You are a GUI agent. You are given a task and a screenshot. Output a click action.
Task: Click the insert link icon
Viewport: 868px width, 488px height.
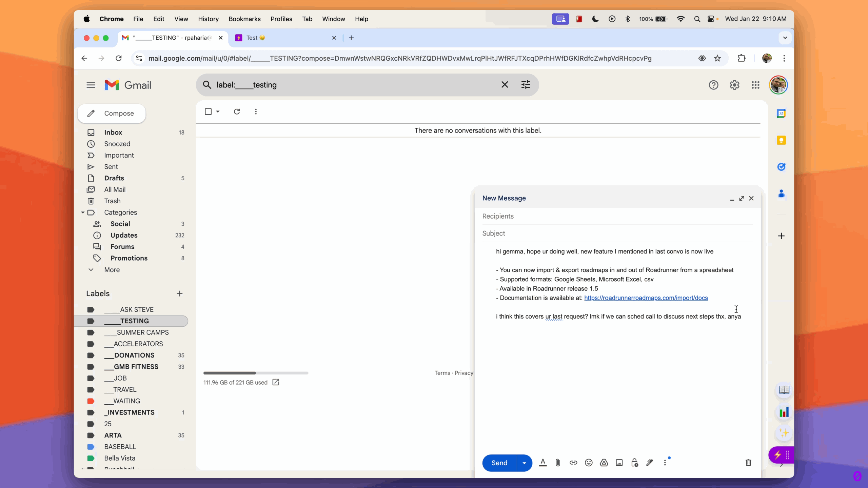[x=573, y=463]
